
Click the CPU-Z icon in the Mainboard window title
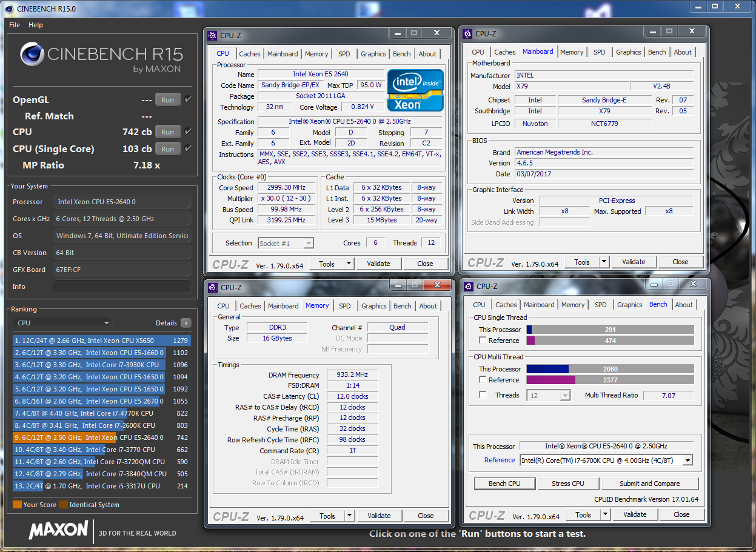coord(467,34)
